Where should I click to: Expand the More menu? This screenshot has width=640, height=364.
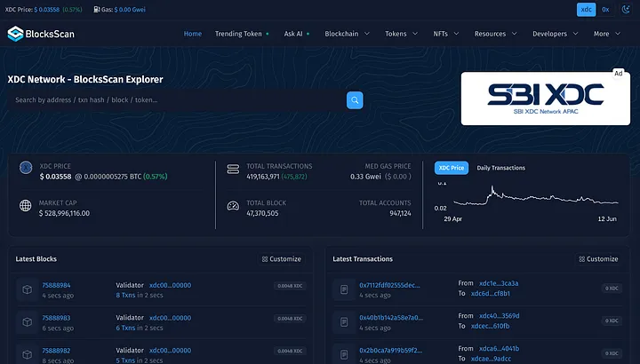(x=607, y=34)
